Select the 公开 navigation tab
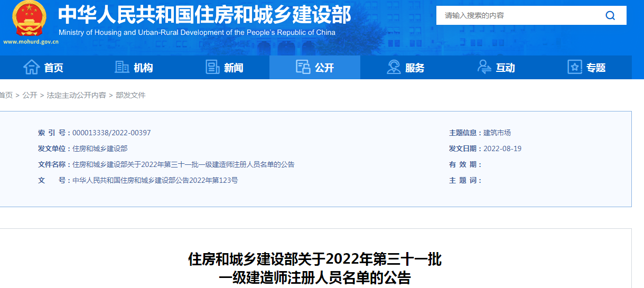 point(315,68)
